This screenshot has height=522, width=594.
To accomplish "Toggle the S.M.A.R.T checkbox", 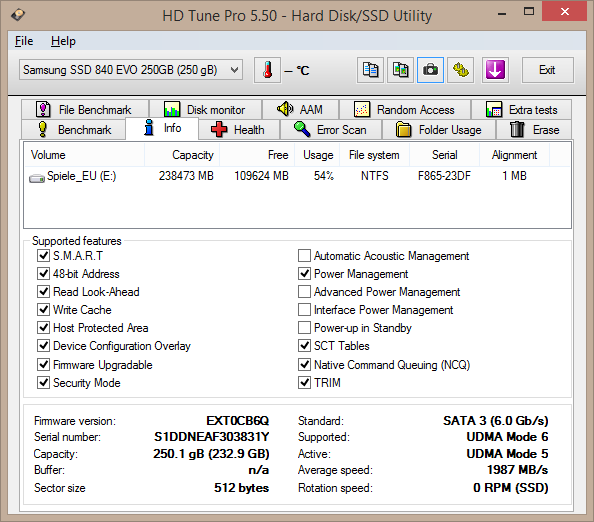I will [x=43, y=255].
